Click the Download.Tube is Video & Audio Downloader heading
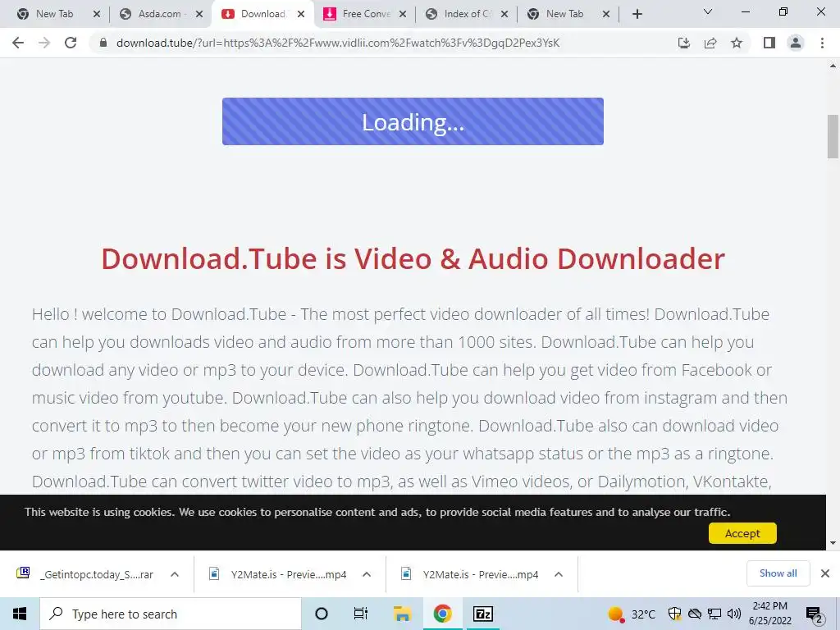Viewport: 840px width, 630px height. pyautogui.click(x=413, y=258)
